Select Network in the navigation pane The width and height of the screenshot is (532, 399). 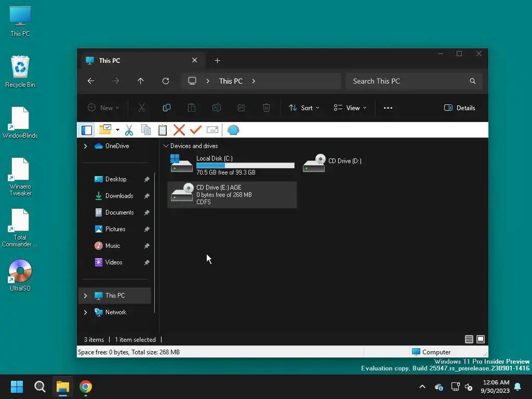(116, 312)
